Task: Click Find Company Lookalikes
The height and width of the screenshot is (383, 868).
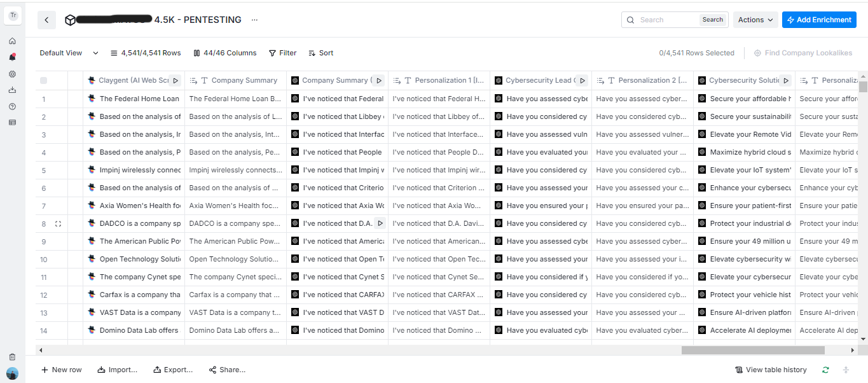Action: [803, 53]
